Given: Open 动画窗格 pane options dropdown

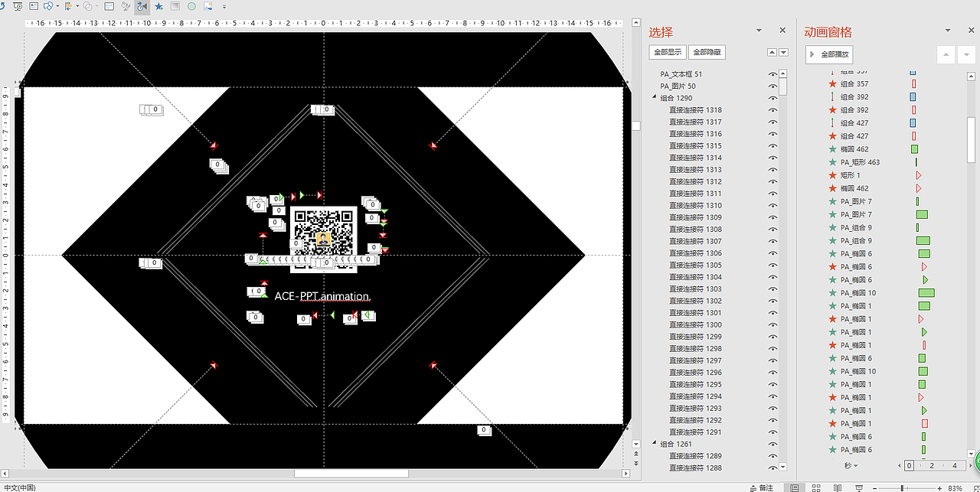Looking at the screenshot, I should 949,31.
